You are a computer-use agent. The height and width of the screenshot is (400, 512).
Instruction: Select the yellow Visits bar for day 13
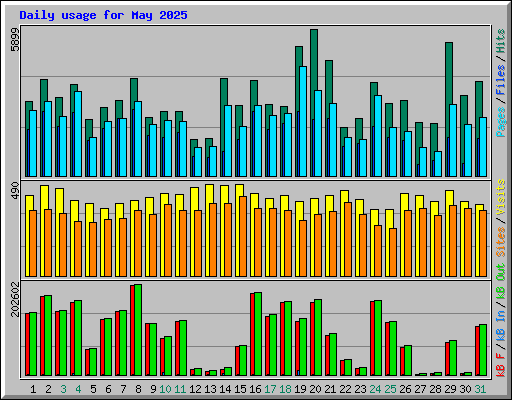point(209,194)
